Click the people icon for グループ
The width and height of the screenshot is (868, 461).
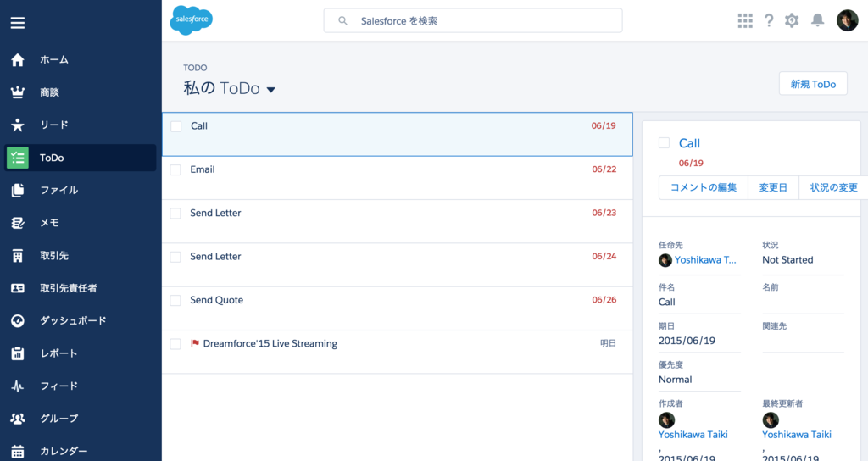[x=18, y=419]
